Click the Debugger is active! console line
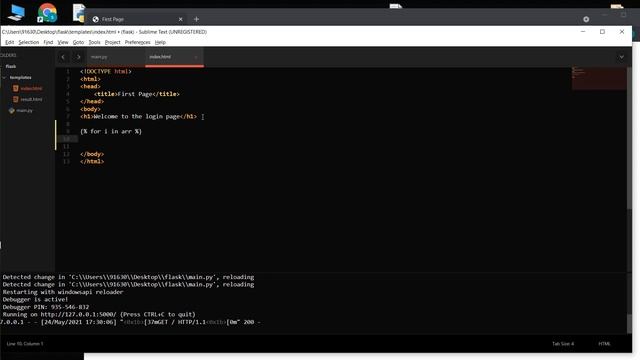Screen dimensions: 640x360 coord(35,300)
